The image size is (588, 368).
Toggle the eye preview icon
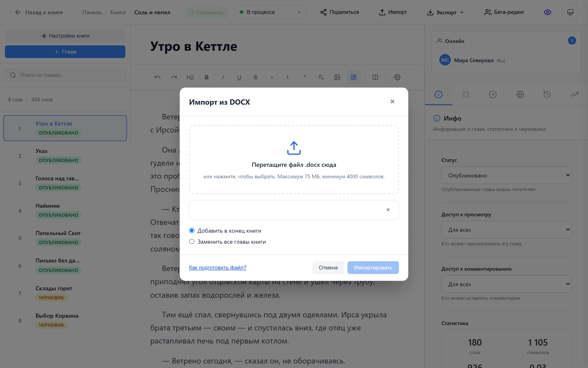click(548, 12)
